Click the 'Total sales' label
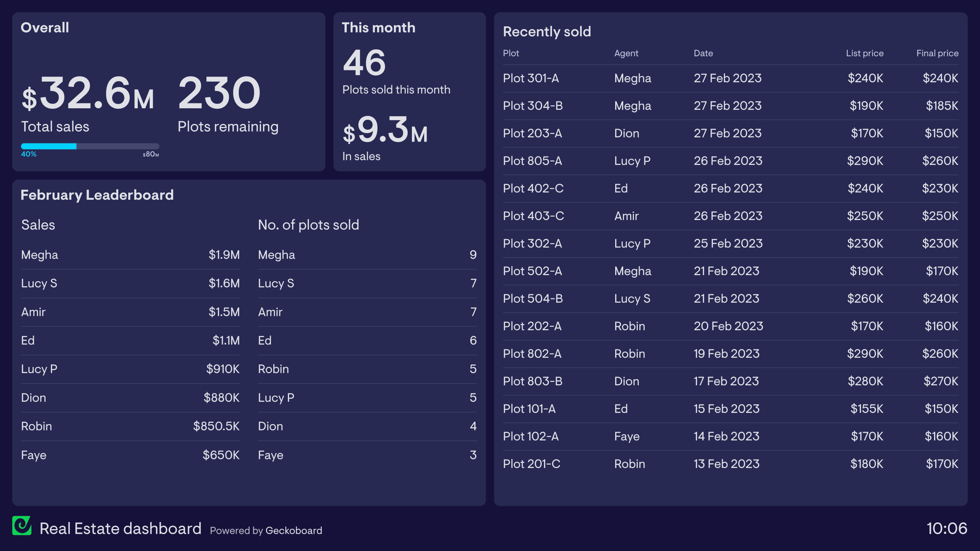The image size is (980, 551). (x=55, y=127)
